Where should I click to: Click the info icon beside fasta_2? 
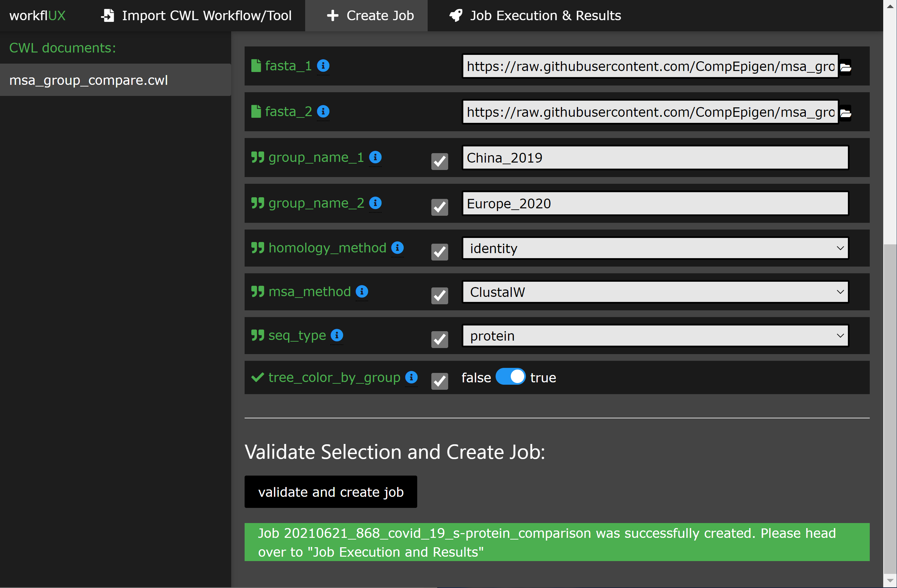tap(323, 111)
